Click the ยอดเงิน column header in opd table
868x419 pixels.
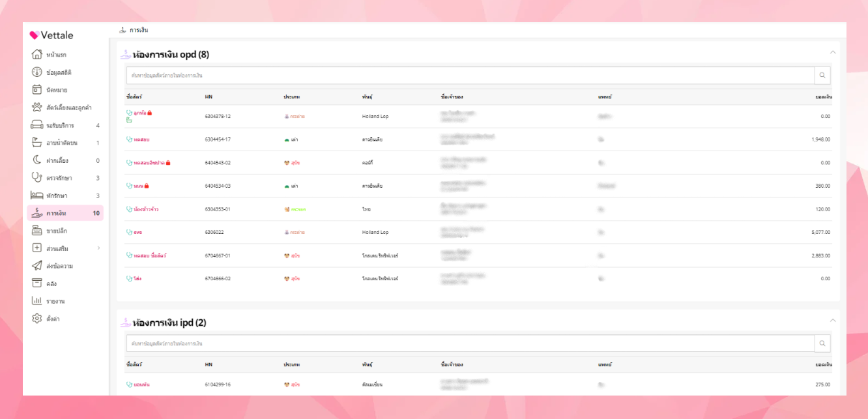(x=824, y=97)
